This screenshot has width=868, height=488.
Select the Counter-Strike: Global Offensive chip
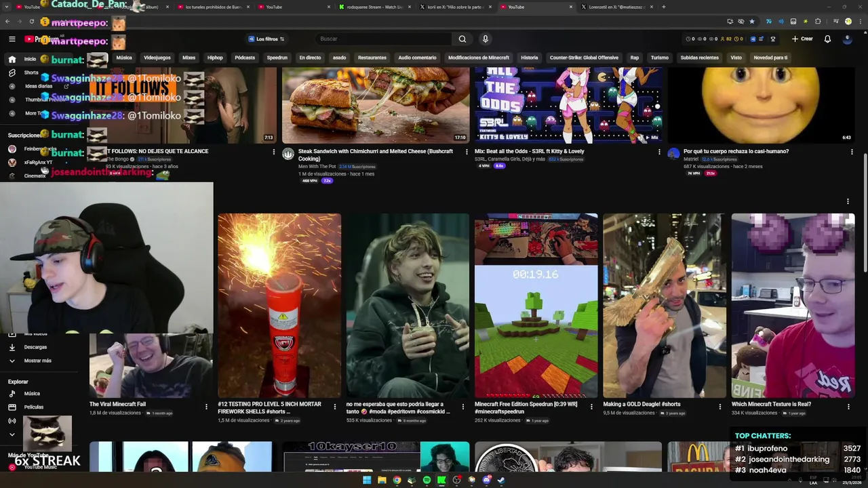584,58
